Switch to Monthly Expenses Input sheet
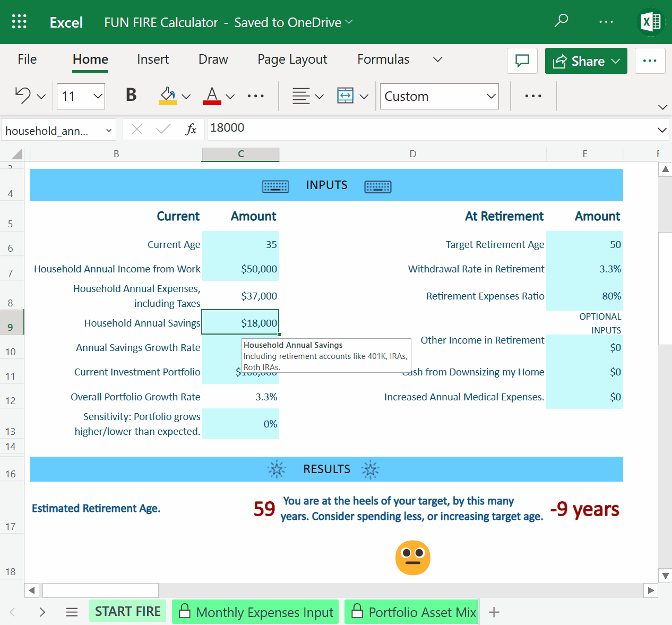Screen dimensions: 672x625 pyautogui.click(x=256, y=612)
